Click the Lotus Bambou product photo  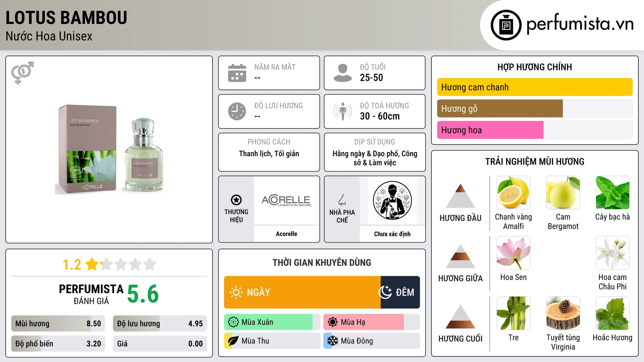click(x=109, y=150)
